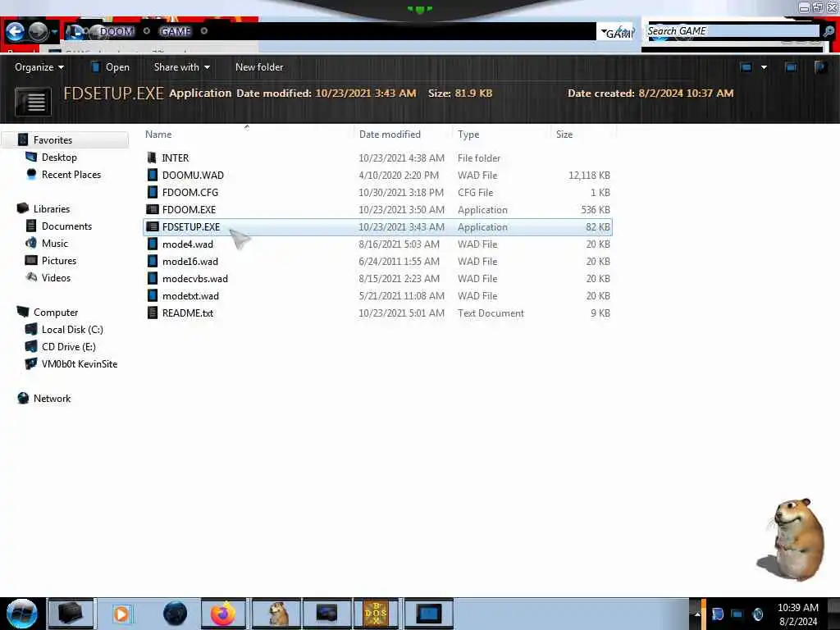Viewport: 840px width, 630px height.
Task: Open the media player taskbar icon
Action: [121, 614]
